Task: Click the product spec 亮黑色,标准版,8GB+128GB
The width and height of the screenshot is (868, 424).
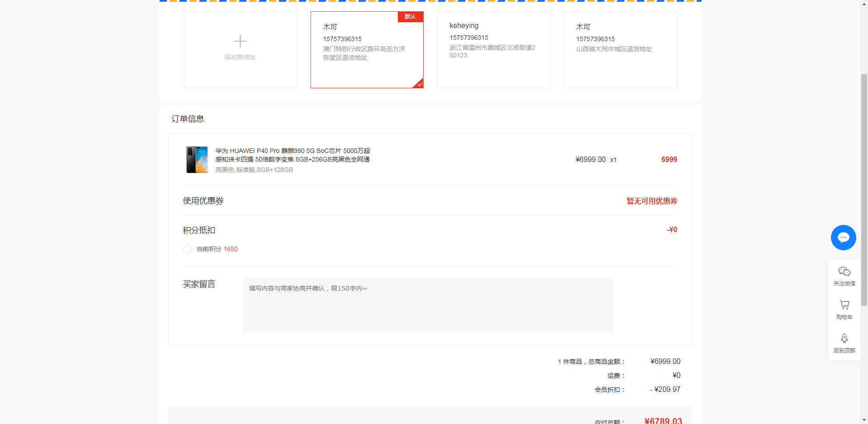Action: pyautogui.click(x=254, y=170)
